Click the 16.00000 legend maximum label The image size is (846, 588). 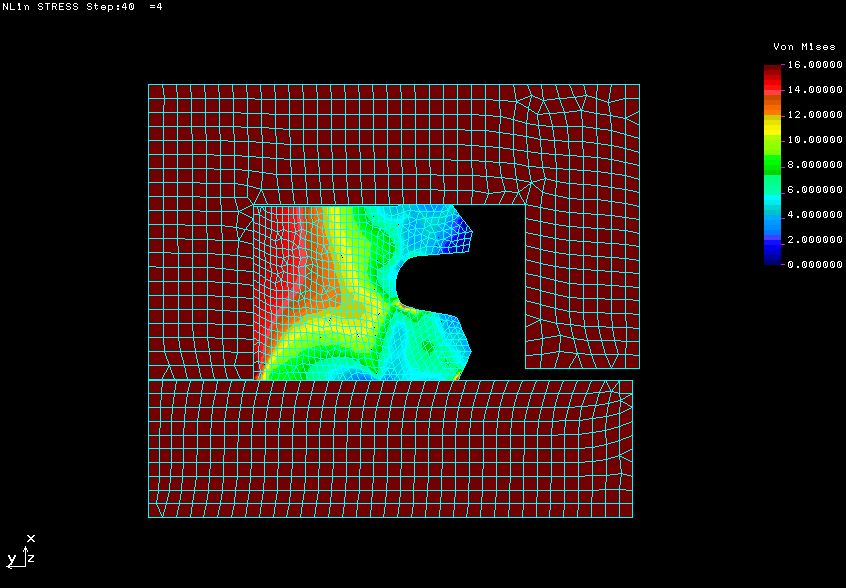pos(814,65)
